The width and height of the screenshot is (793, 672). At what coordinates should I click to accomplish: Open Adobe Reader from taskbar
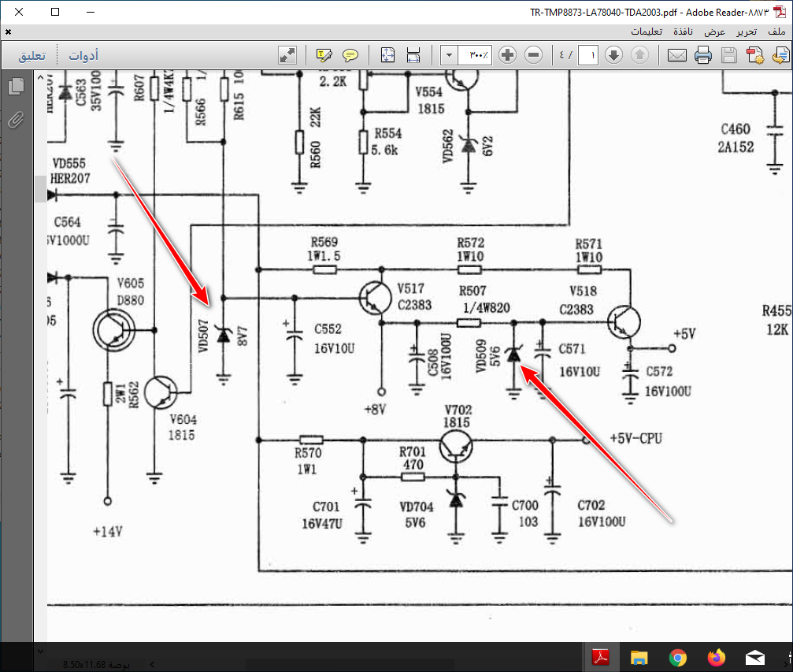601,657
